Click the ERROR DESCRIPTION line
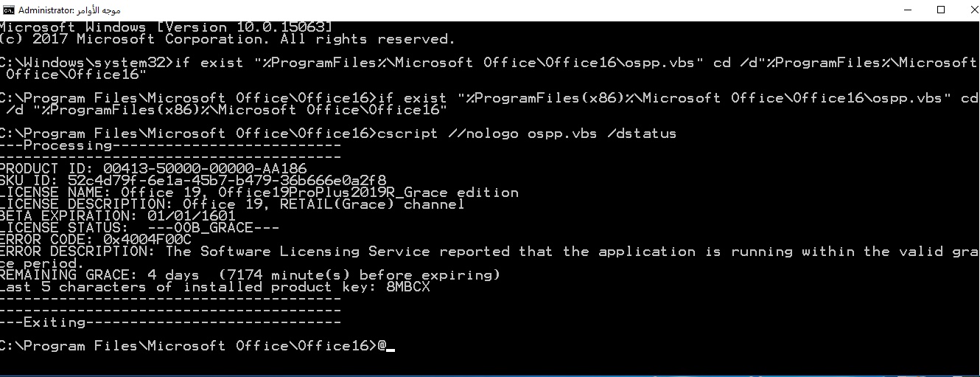 (489, 257)
